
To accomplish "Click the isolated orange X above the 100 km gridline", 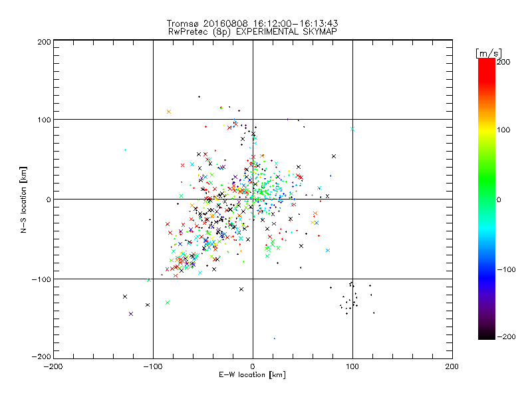I will (169, 112).
